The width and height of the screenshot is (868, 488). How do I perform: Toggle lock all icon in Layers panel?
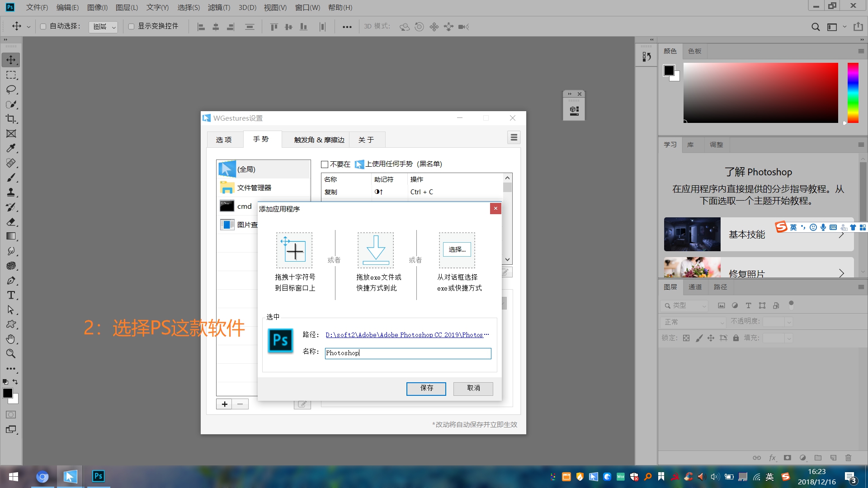tap(736, 338)
